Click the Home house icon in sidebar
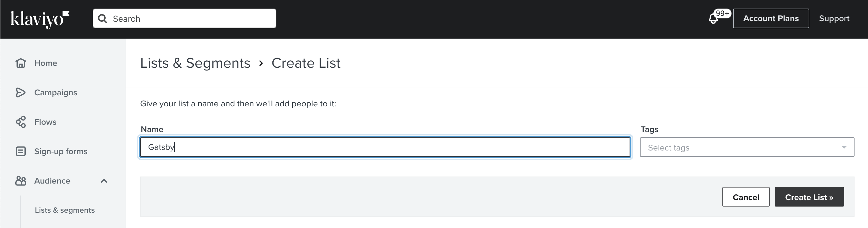 click(x=21, y=63)
